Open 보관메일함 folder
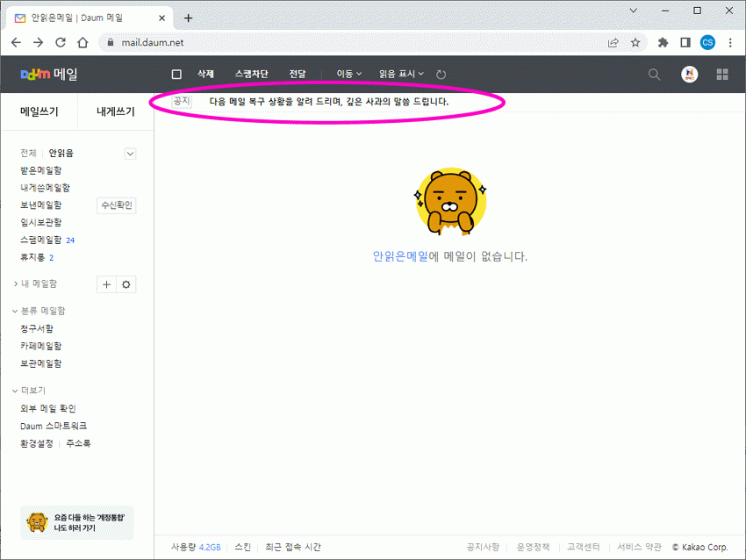Viewport: 746px width, 560px height. 41,363
